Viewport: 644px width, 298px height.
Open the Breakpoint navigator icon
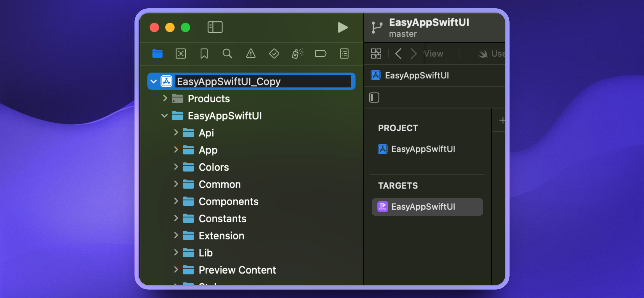click(x=321, y=54)
